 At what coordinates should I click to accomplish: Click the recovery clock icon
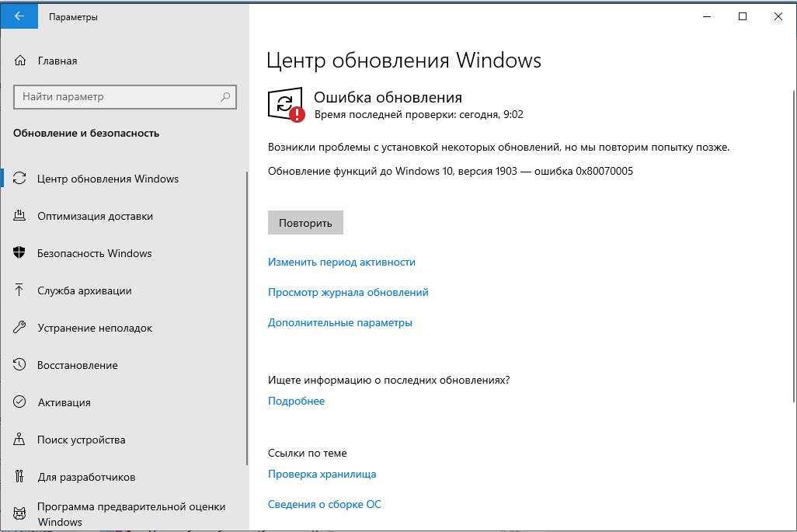pos(19,364)
